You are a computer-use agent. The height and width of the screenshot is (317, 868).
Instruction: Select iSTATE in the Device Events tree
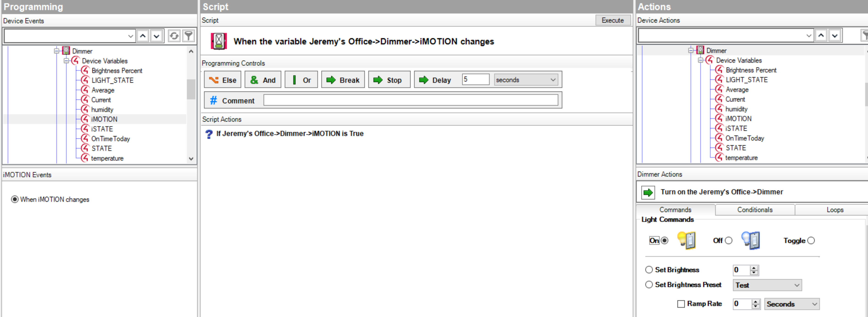[102, 129]
